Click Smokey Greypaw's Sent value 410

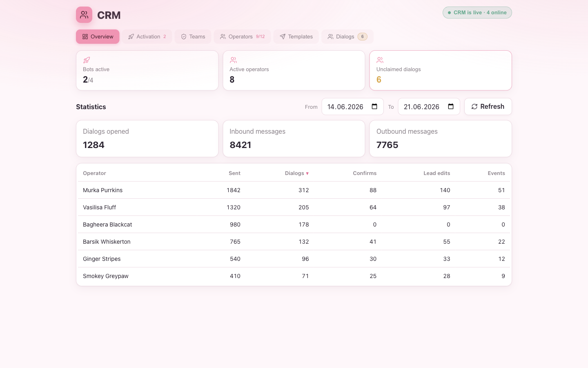[235, 276]
